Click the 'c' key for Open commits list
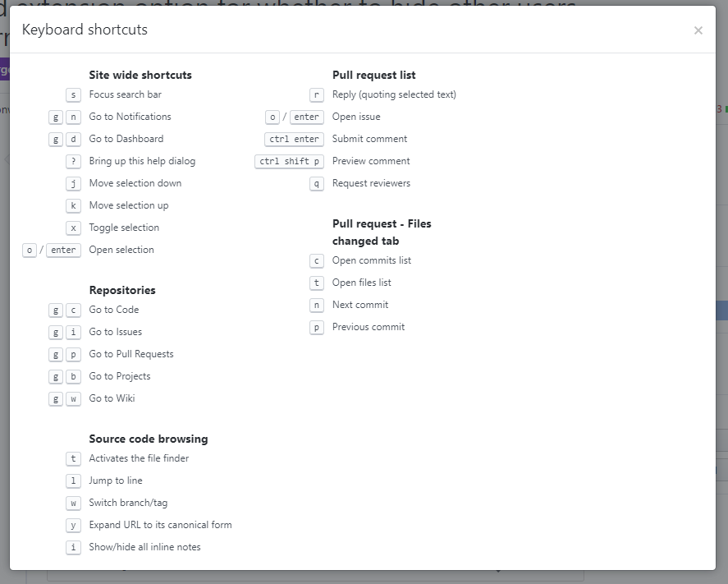Screen dimensions: 728x584 click(317, 260)
